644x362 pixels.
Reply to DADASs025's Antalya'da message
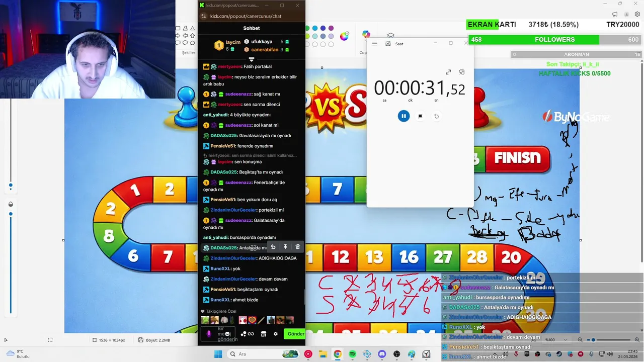[273, 247]
